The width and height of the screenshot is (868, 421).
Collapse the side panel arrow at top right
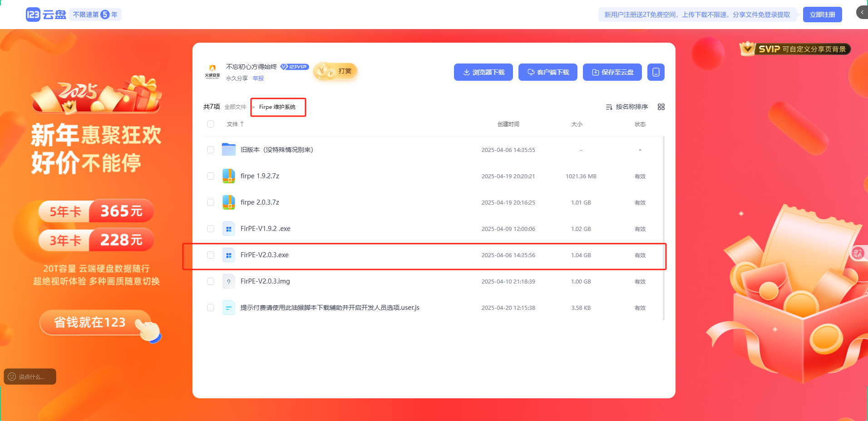[862, 12]
